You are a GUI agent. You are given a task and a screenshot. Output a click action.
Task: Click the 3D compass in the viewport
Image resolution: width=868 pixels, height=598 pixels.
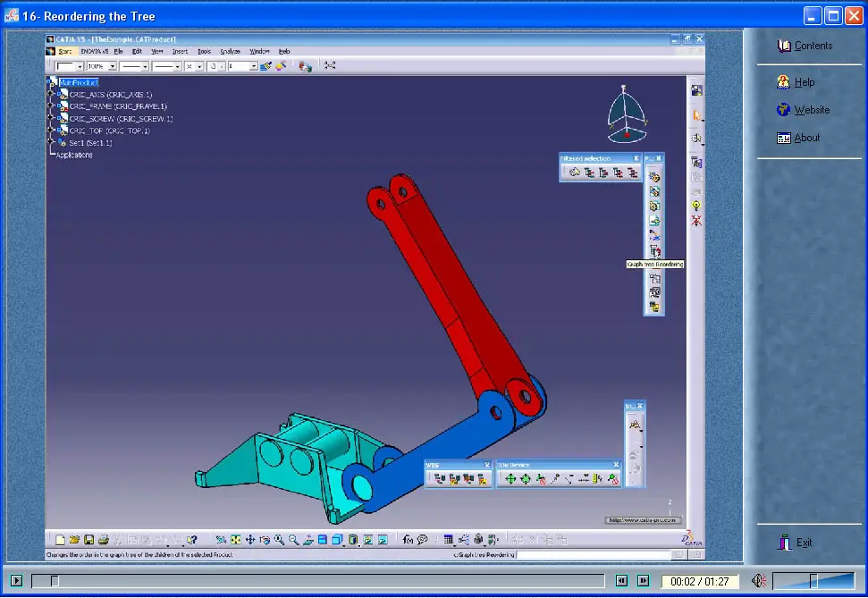click(x=627, y=114)
